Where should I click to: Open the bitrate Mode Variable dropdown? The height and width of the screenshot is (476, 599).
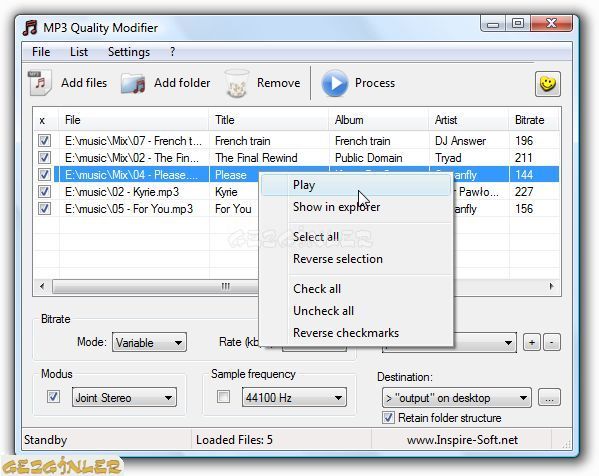[x=149, y=342]
